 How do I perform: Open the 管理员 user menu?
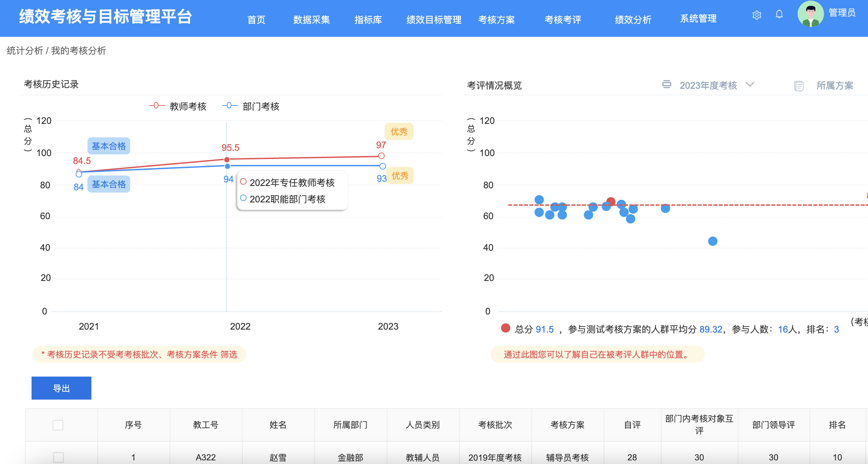(842, 13)
